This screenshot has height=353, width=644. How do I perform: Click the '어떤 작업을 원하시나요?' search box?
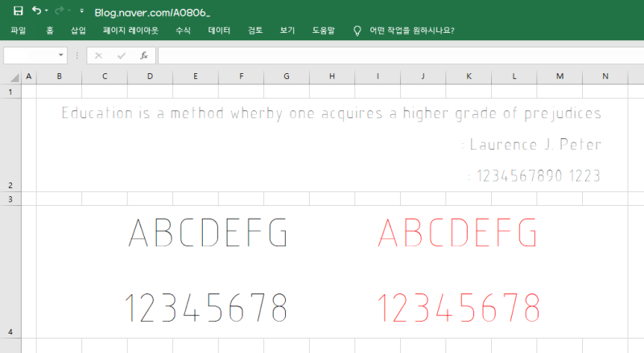[412, 31]
